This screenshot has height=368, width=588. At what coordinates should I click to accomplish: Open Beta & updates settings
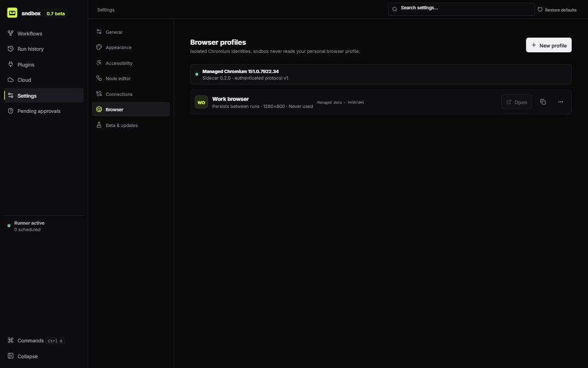pyautogui.click(x=131, y=125)
